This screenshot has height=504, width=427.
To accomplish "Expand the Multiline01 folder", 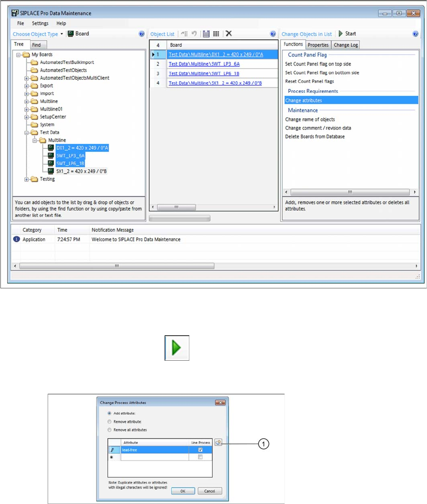I will (27, 109).
